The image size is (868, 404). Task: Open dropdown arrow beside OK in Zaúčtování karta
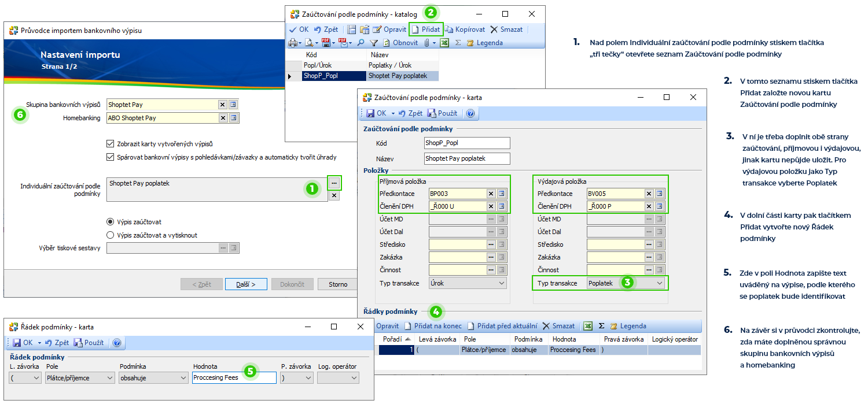point(392,114)
